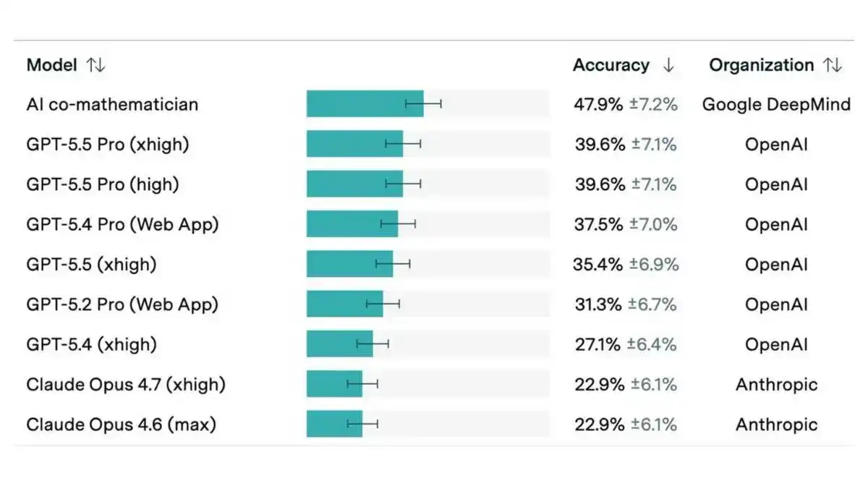
Task: Select the Accuracy column header text
Action: click(x=611, y=65)
